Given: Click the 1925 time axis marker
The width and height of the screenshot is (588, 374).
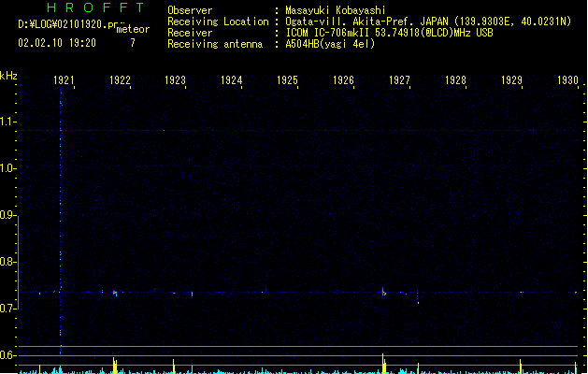Looking at the screenshot, I should point(287,80).
